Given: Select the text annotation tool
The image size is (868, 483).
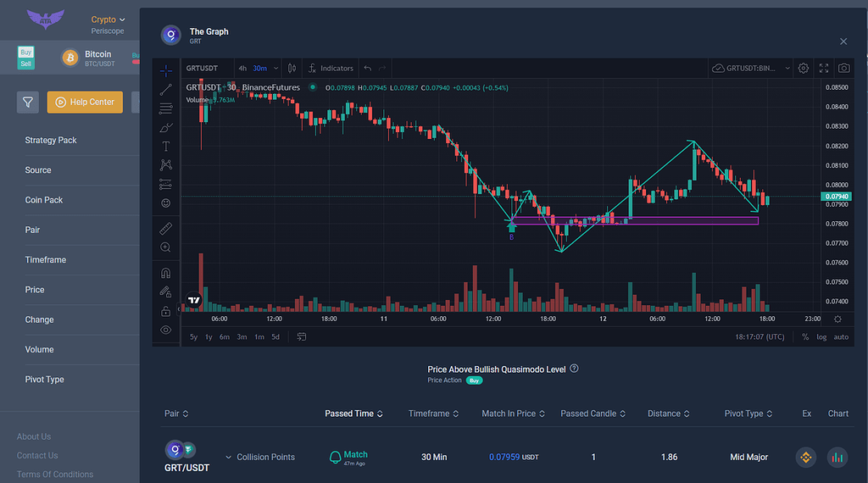Looking at the screenshot, I should 165,146.
